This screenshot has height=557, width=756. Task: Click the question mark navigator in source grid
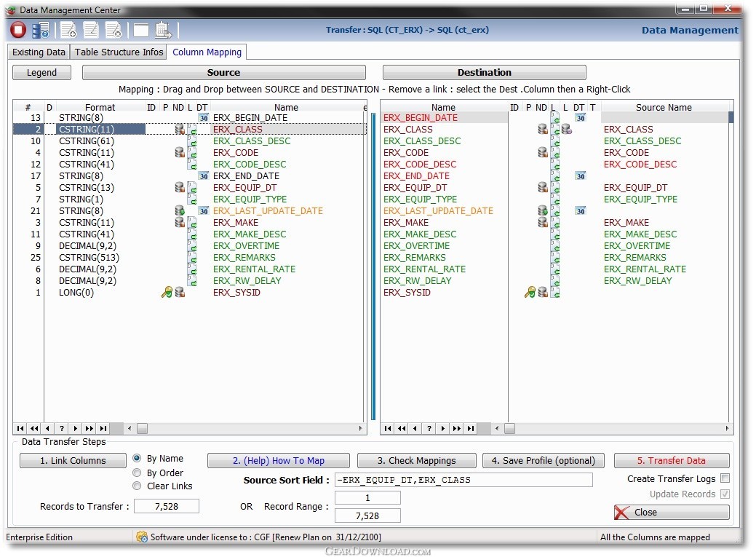[x=62, y=428]
